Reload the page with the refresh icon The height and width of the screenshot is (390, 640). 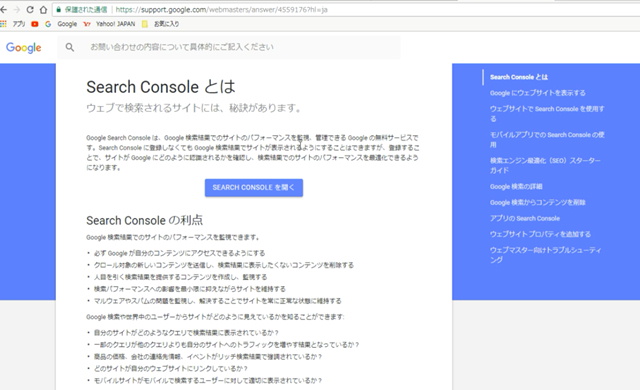(30, 9)
